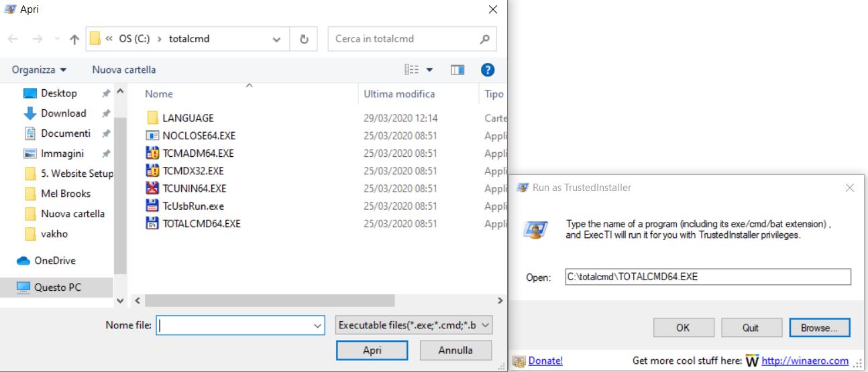
Task: Open recent locations chevron next to Forward arrow
Action: [x=56, y=40]
